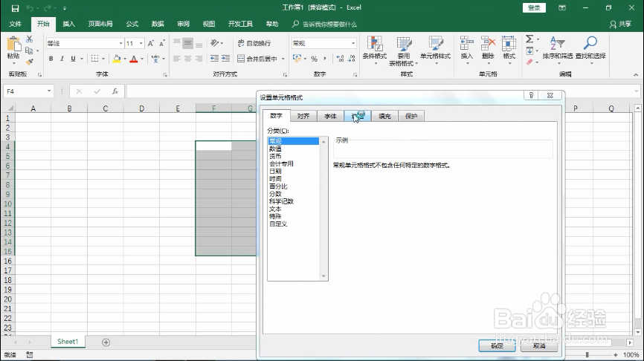Open Cell Styles (单元格样式)
This screenshot has height=361, width=644.
tap(435, 51)
